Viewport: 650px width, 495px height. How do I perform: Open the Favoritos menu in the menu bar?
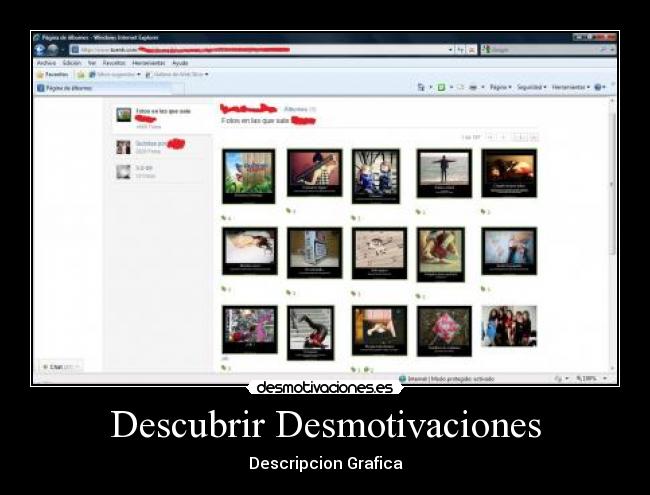coord(114,63)
